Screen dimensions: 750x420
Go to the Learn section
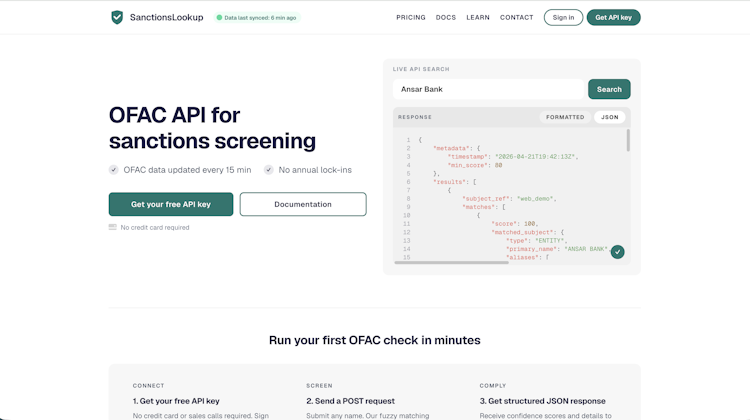point(478,18)
